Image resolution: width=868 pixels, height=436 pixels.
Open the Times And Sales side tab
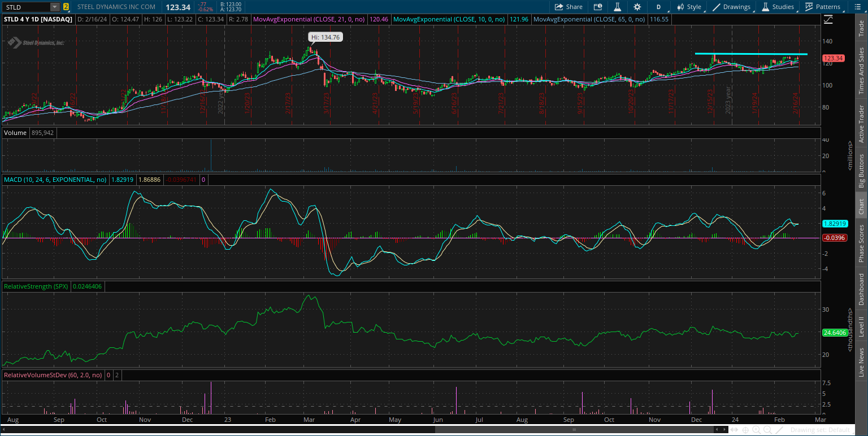tap(861, 71)
